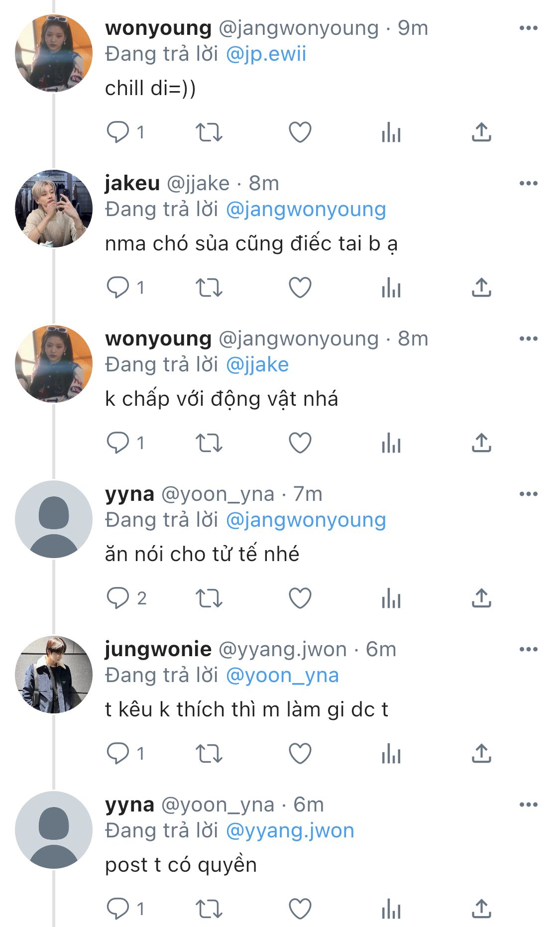Reply to yyna's tweet with 2 replies

coord(118,598)
